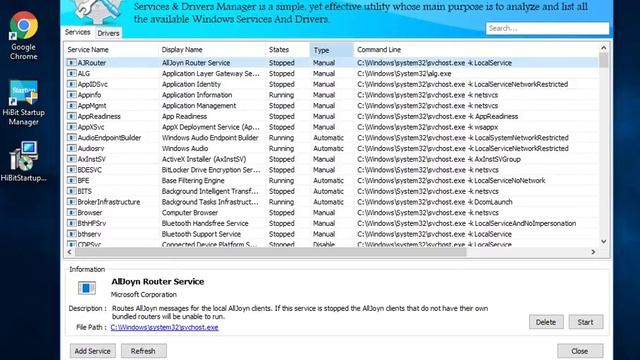Click the Delete button
This screenshot has height=360, width=640.
point(546,322)
